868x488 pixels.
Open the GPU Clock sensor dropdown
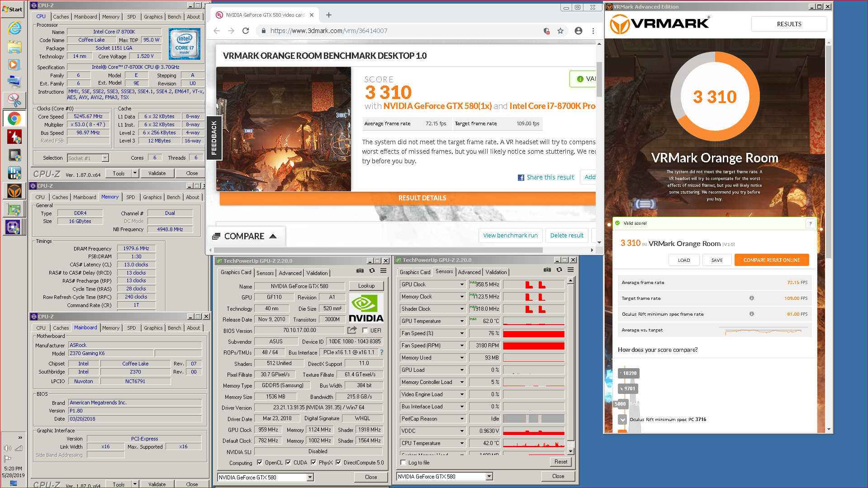pos(462,284)
